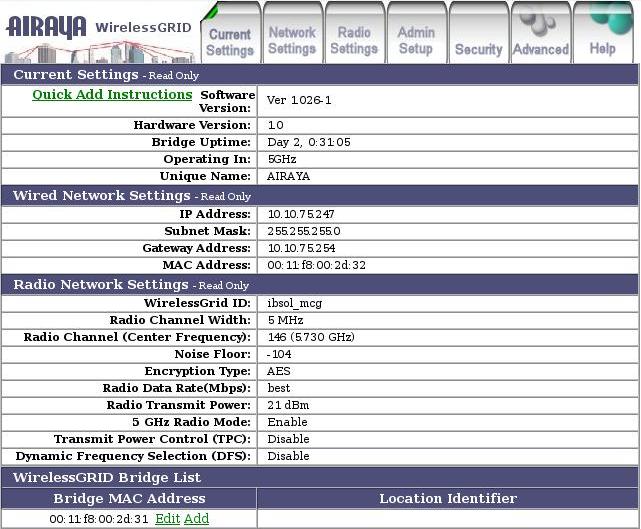Click the Operating In value 5GHz
The height and width of the screenshot is (529, 641).
282,159
